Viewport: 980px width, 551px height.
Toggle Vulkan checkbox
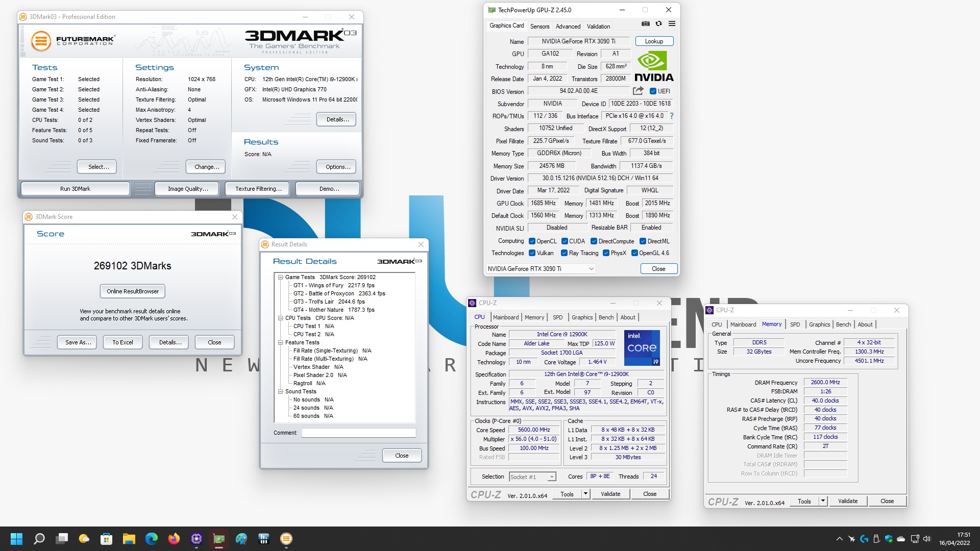click(532, 253)
